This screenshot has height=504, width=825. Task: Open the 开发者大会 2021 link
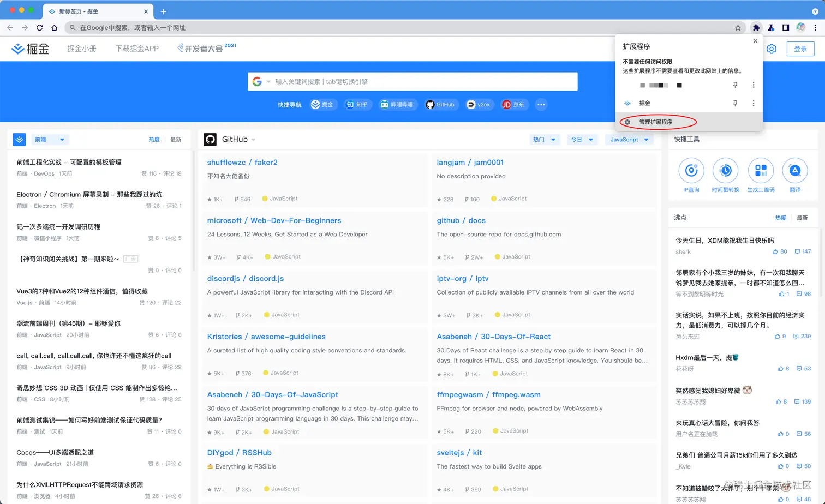click(x=207, y=48)
